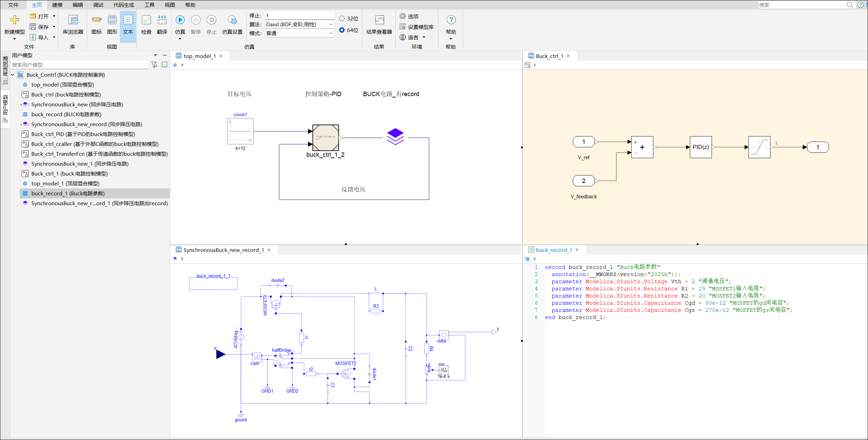
Task: Click the filter icon beside user model search
Action: pos(154,64)
